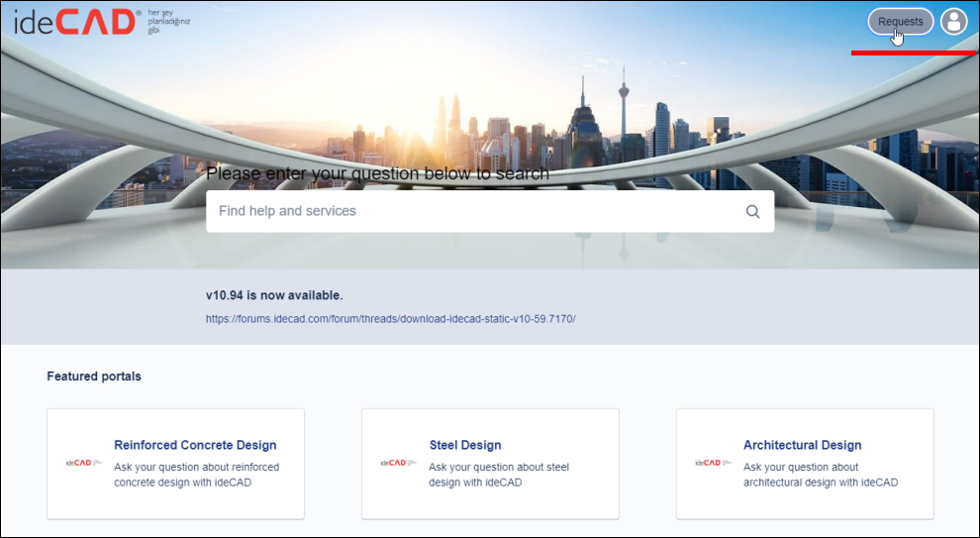The height and width of the screenshot is (538, 980).
Task: Open the Requests button
Action: pos(900,22)
